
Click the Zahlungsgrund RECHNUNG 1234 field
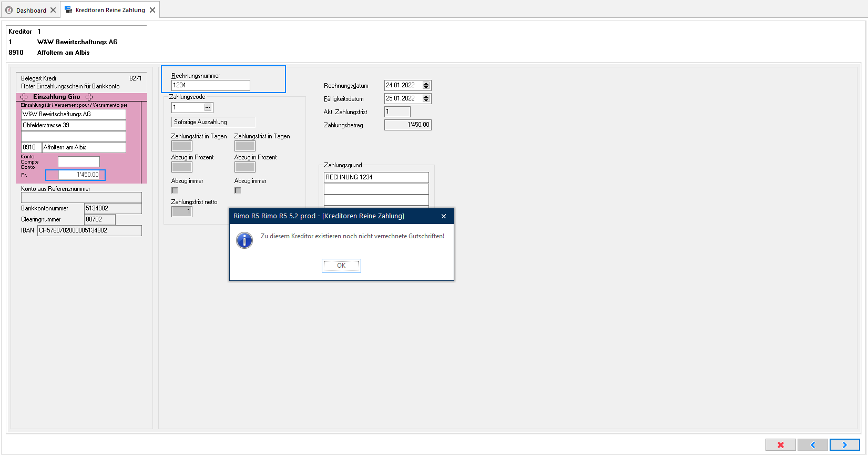pos(376,177)
